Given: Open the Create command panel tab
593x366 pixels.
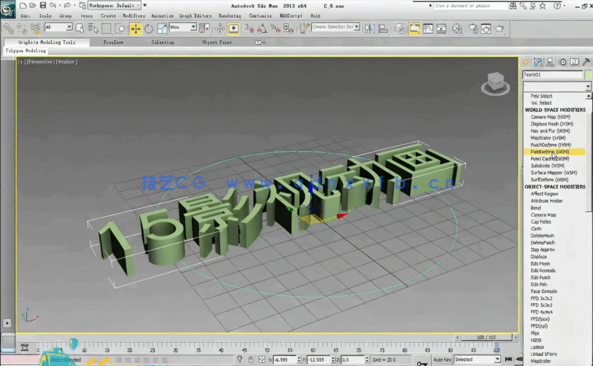Looking at the screenshot, I should pyautogui.click(x=526, y=62).
